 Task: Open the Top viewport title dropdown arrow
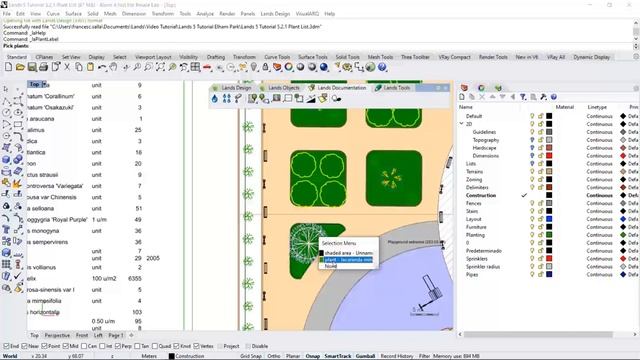pos(44,84)
